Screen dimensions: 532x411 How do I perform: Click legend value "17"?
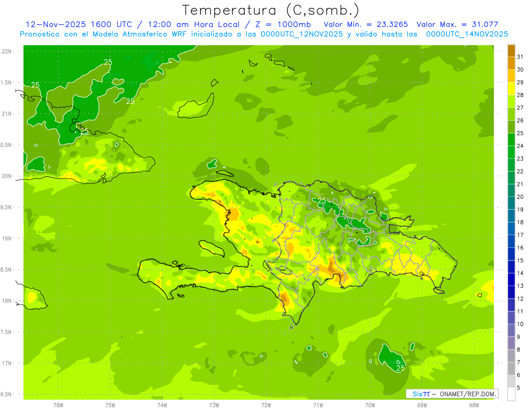tap(520, 235)
